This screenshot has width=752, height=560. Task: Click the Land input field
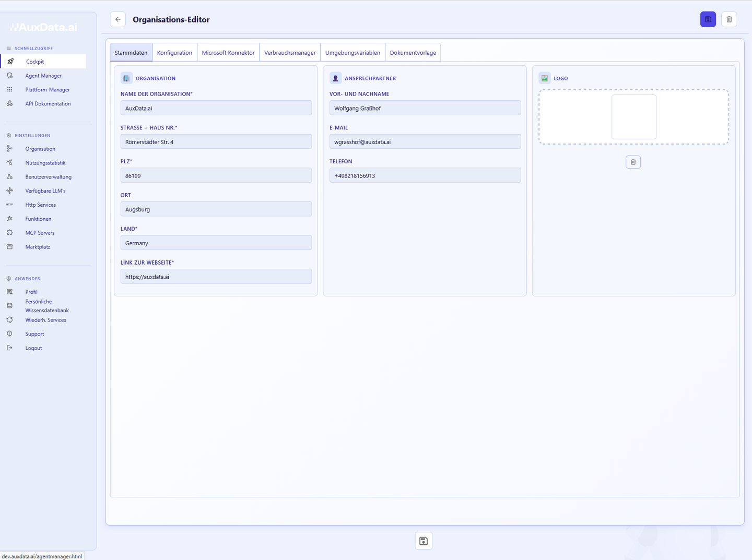(x=216, y=243)
